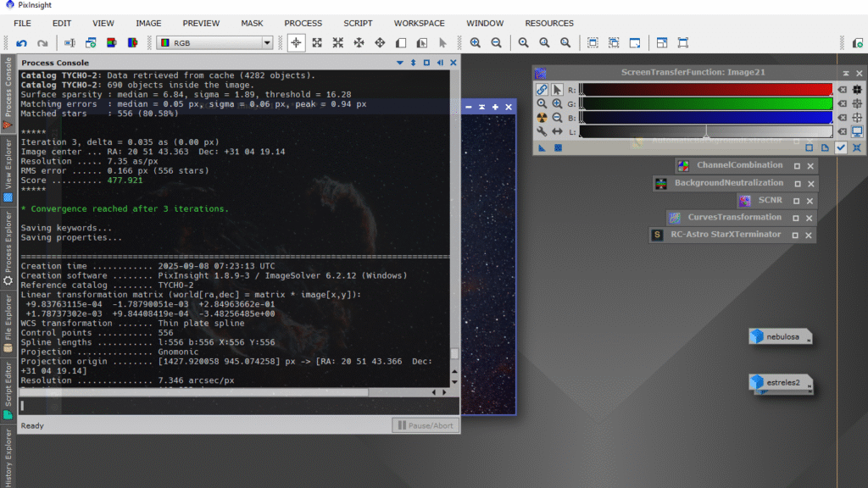
Task: Adjust the L channel midtones slider
Action: tap(706, 133)
